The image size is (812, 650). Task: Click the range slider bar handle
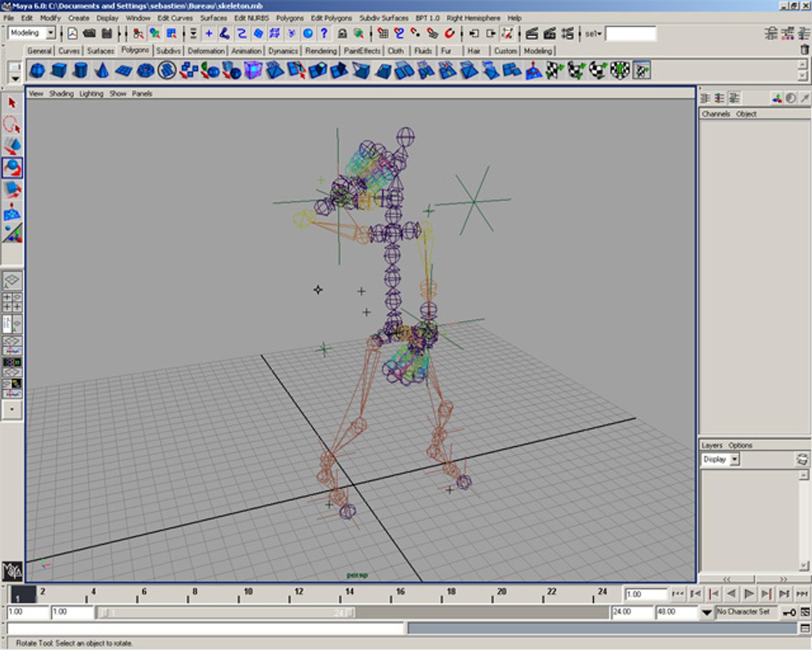coord(226,613)
